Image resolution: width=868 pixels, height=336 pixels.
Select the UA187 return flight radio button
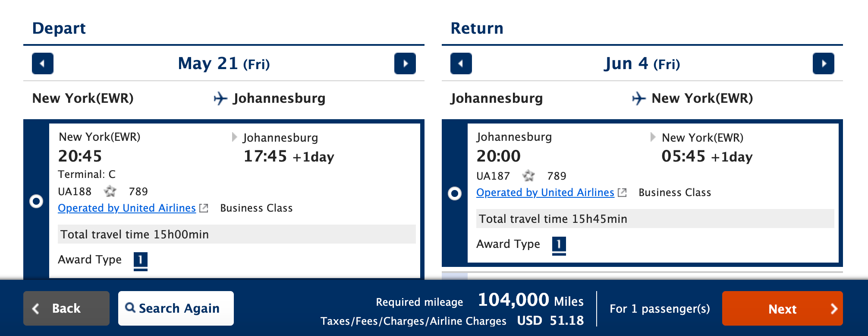(455, 193)
